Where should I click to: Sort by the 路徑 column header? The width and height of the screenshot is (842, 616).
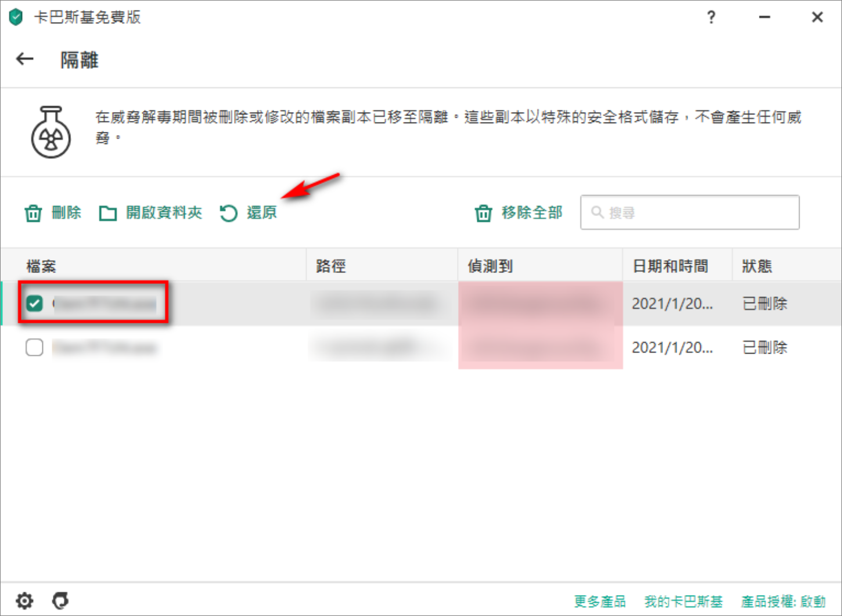point(331,266)
